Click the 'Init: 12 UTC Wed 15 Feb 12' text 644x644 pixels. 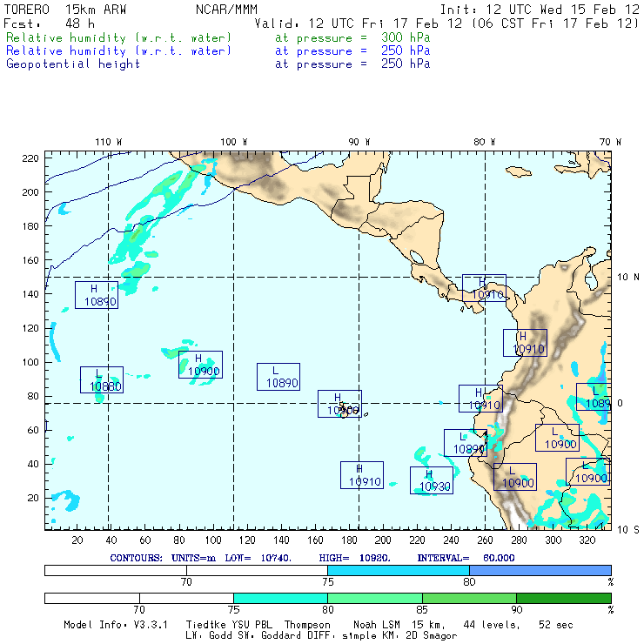[540, 10]
